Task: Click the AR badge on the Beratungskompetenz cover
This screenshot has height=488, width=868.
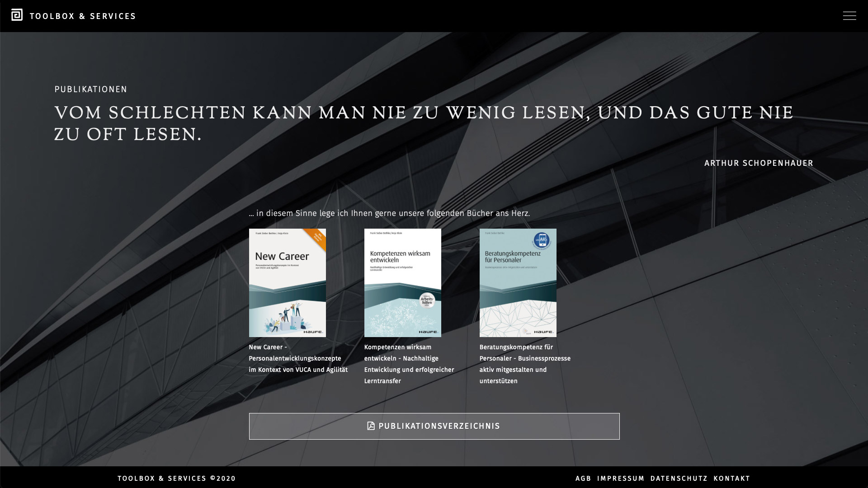Action: [542, 240]
